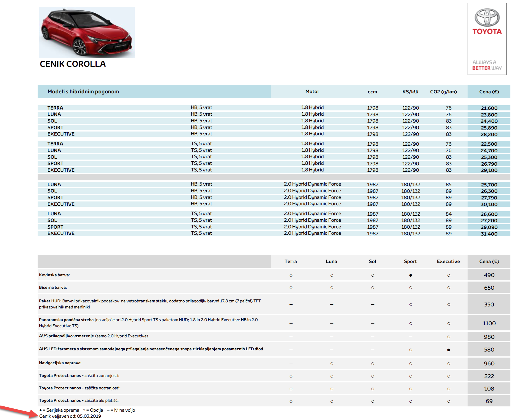
Task: Click the price 490 for metallic paint
Action: tap(489, 275)
